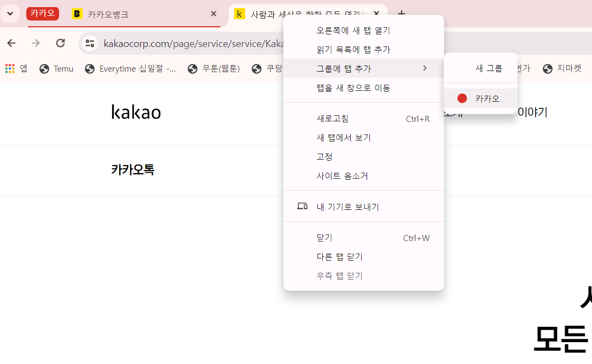
Task: Close the 카카오뱅크 tab
Action: (214, 14)
